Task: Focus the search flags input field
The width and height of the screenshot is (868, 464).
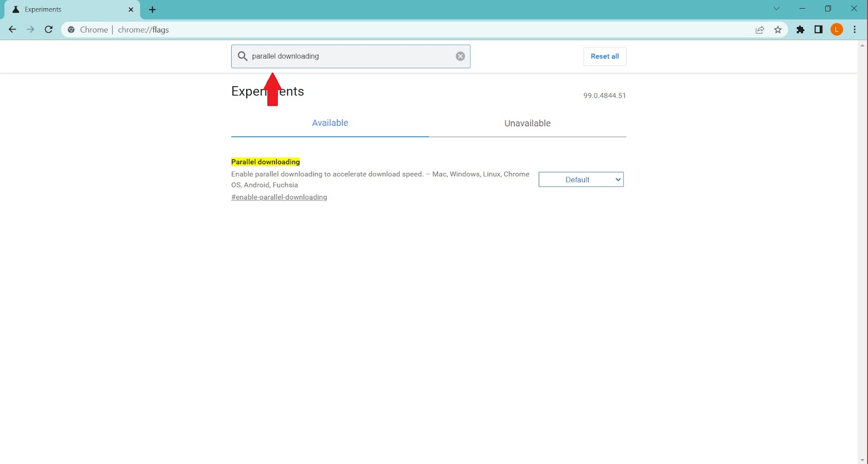Action: point(351,56)
